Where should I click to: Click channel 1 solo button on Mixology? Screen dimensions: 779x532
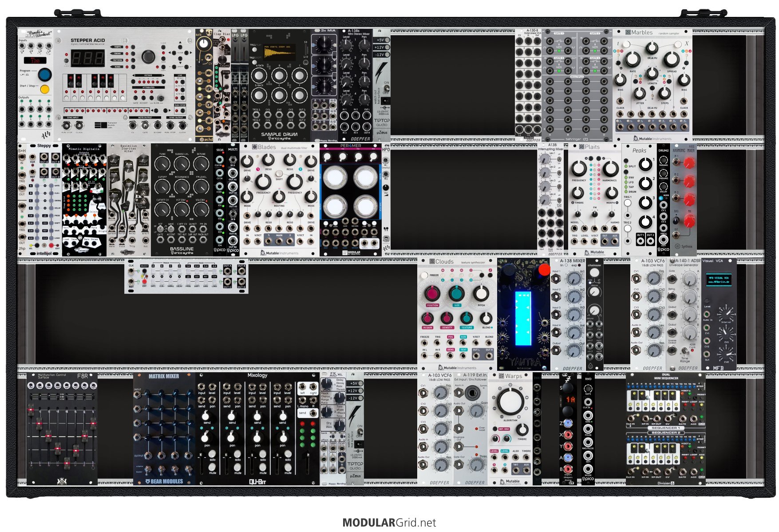tap(213, 453)
